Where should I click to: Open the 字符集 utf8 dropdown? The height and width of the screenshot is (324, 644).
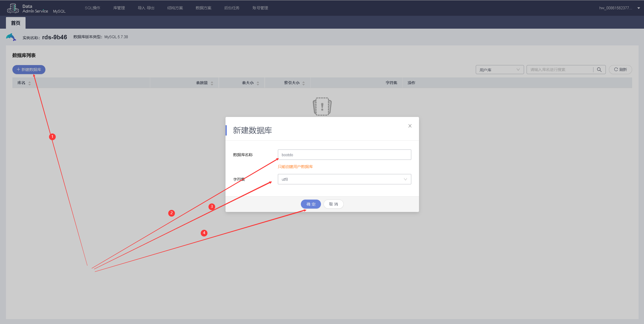[405, 179]
